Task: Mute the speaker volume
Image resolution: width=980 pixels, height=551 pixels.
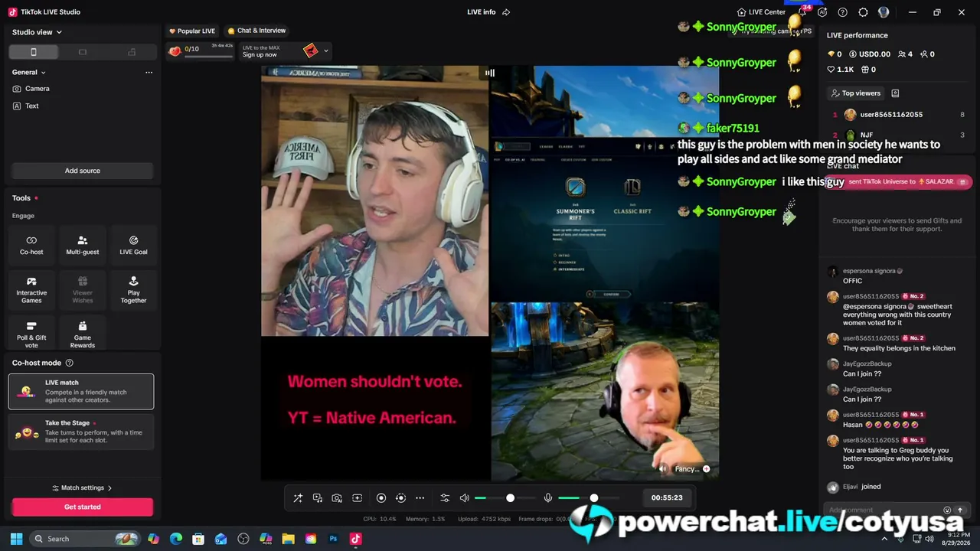Action: [464, 498]
